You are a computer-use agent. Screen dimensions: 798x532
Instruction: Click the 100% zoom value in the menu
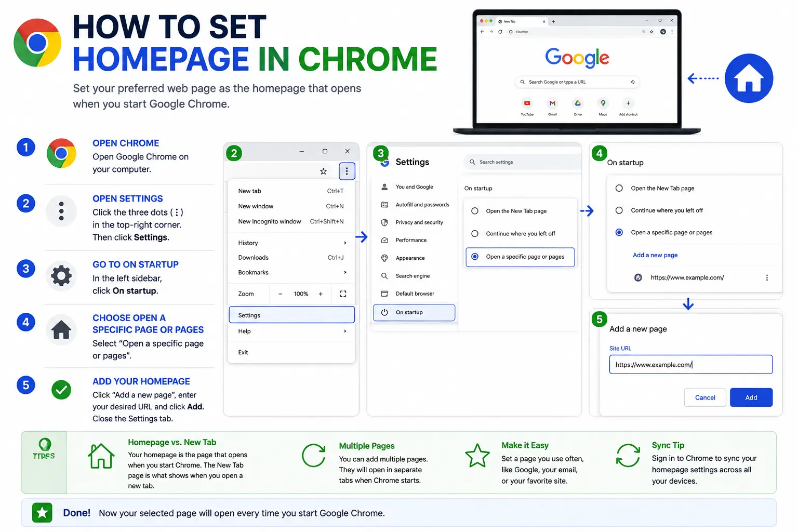point(301,294)
